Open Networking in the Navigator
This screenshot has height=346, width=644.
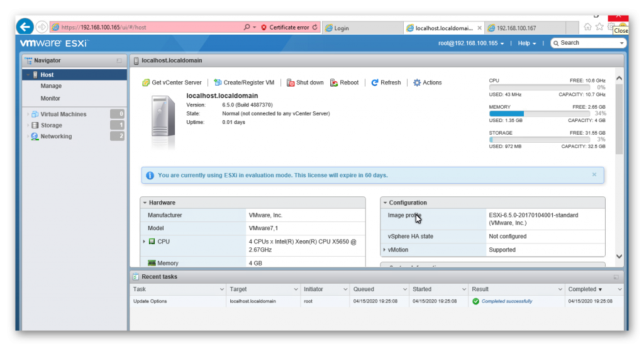tap(56, 137)
